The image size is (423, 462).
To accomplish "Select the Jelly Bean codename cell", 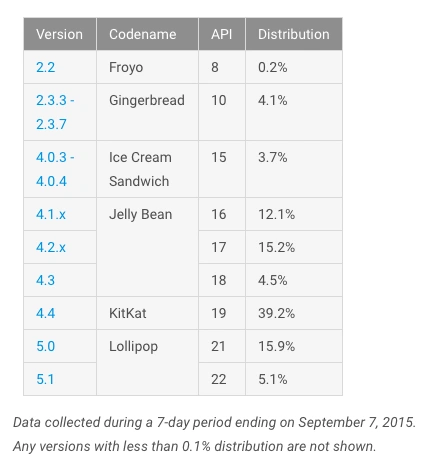I will coord(147,247).
